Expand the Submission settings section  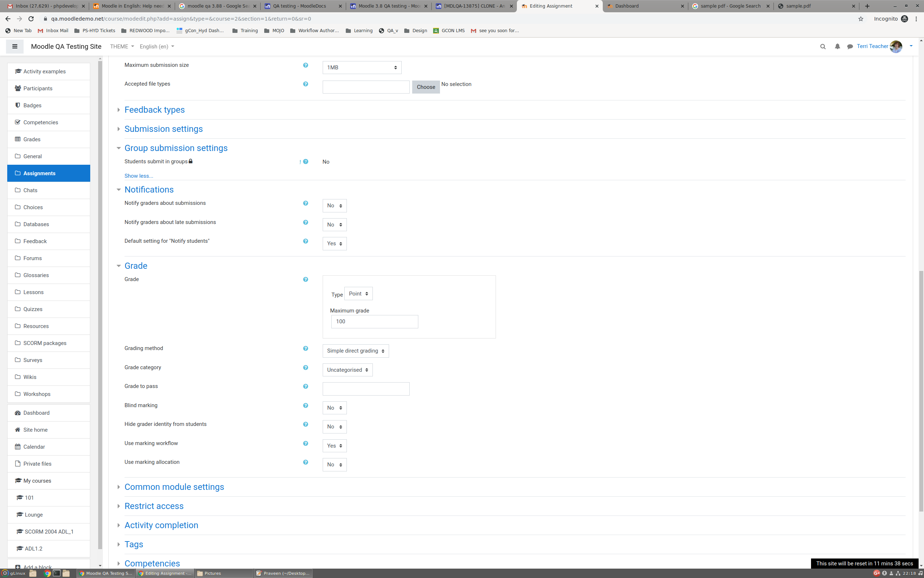[164, 129]
